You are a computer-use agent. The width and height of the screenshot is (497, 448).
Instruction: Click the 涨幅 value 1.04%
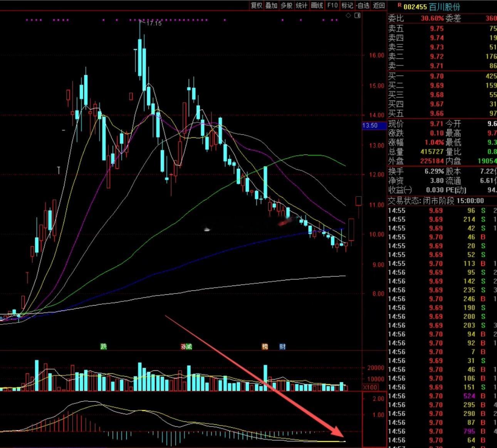tap(434, 142)
